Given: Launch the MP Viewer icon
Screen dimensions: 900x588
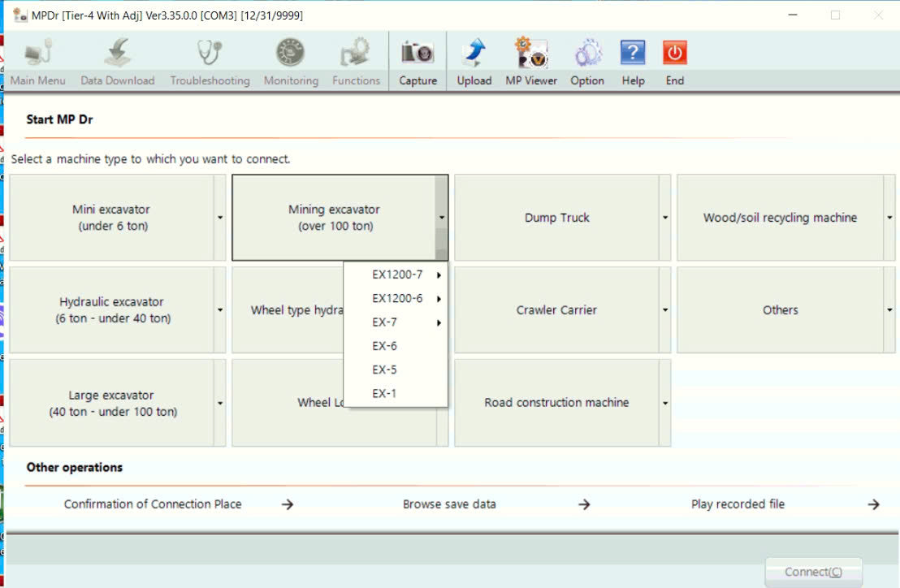Looking at the screenshot, I should 531,54.
